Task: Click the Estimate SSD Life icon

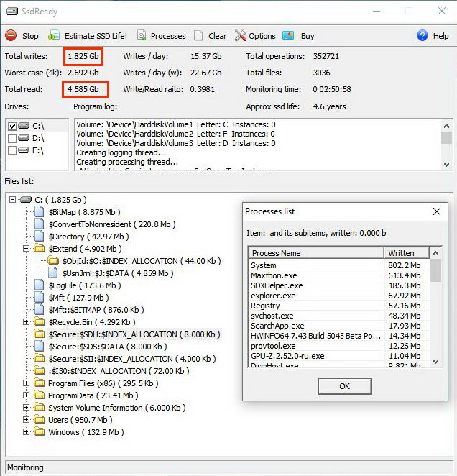Action: 54,35
